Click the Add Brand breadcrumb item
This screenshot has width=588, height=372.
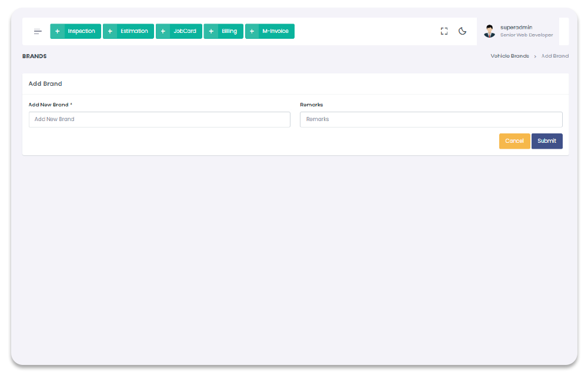tap(554, 56)
